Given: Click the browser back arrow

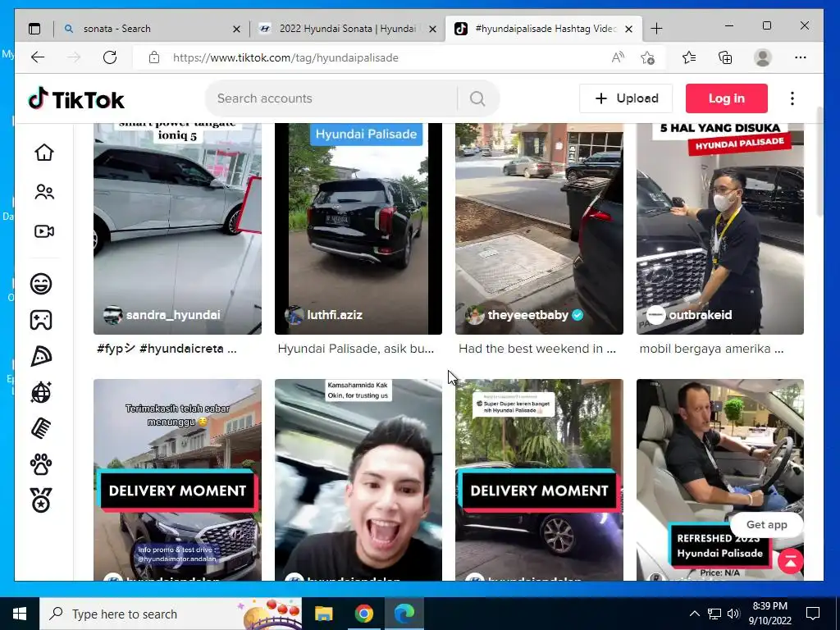Looking at the screenshot, I should tap(38, 57).
